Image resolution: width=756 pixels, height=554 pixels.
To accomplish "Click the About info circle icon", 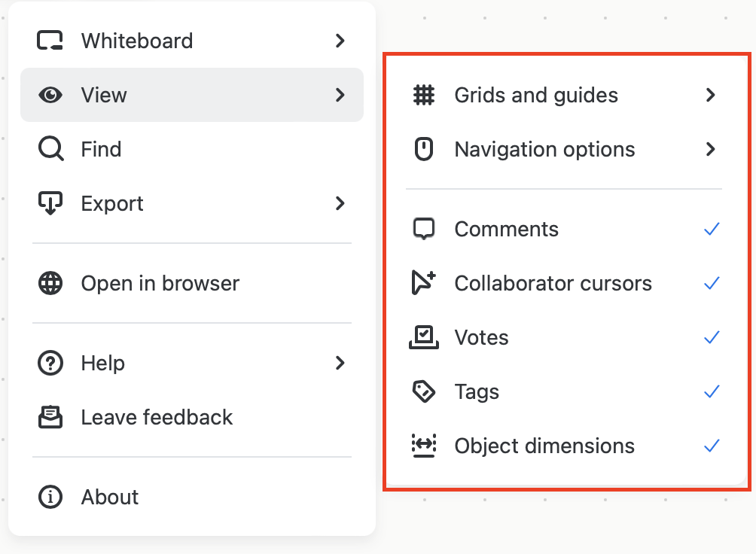I will click(50, 497).
